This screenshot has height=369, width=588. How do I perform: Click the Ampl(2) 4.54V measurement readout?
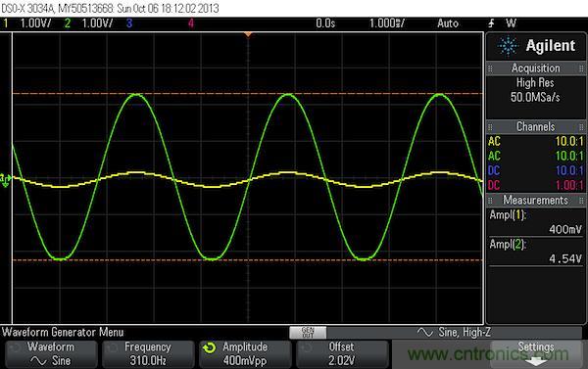[x=536, y=252]
